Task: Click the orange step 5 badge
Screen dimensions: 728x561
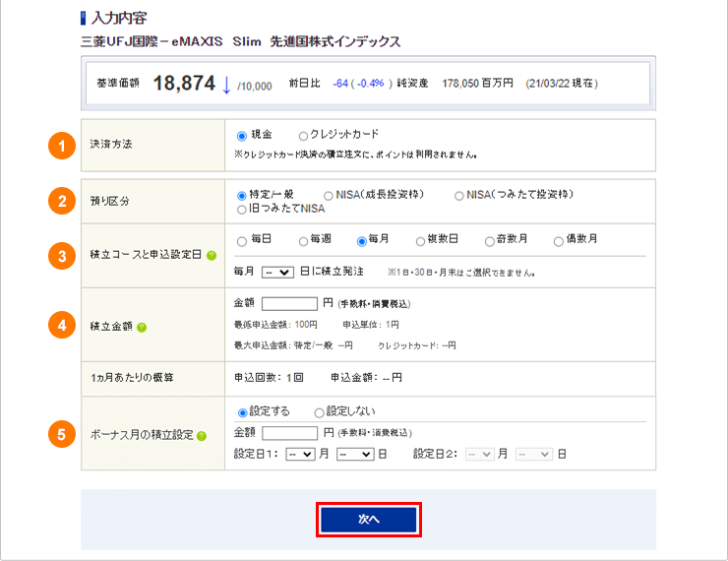Action: pyautogui.click(x=61, y=434)
